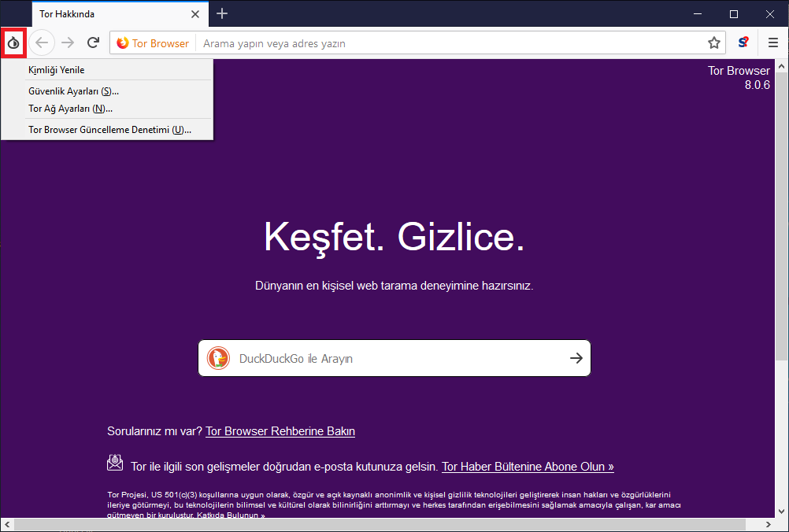Click horizontal scrollbar right arrow
The width and height of the screenshot is (789, 532).
point(768,524)
